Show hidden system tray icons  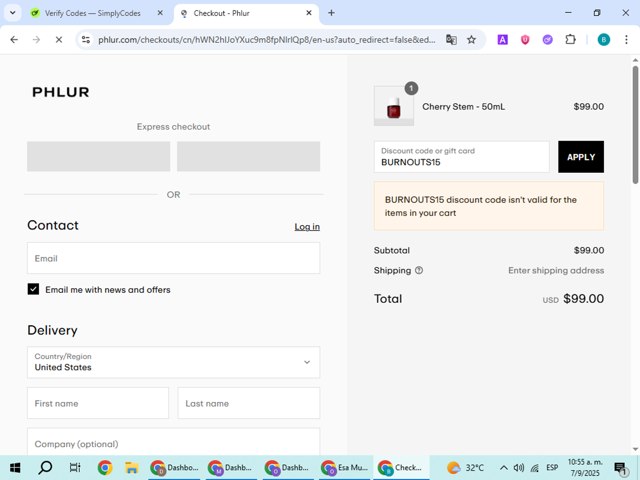click(x=504, y=468)
